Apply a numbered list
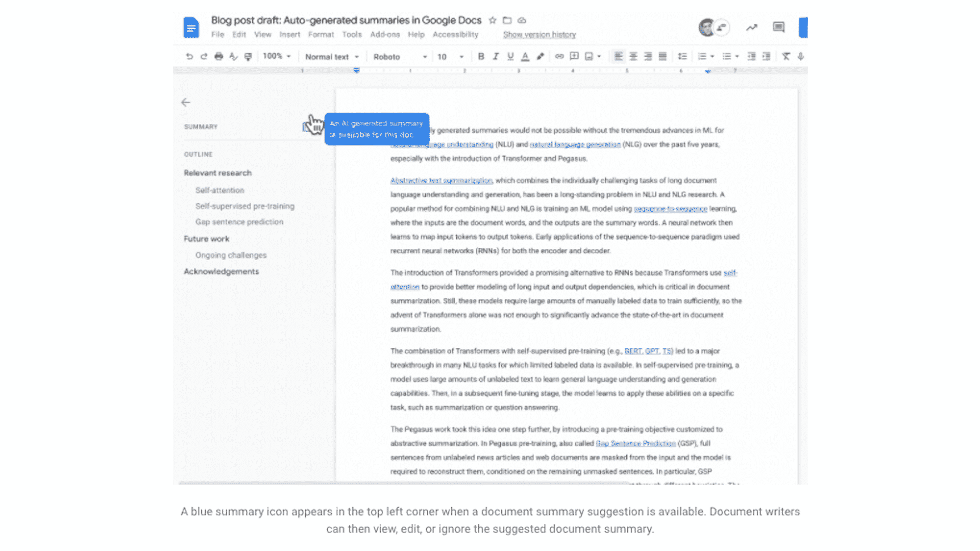The width and height of the screenshot is (980, 551). 702,57
